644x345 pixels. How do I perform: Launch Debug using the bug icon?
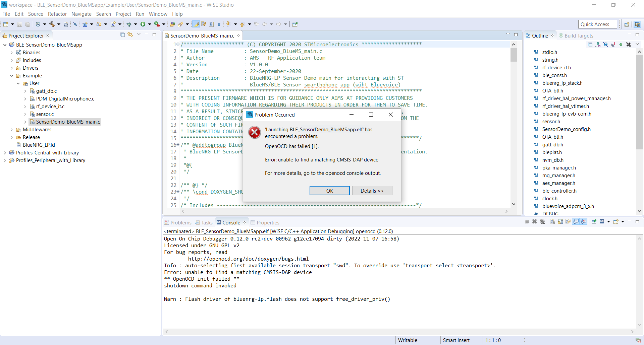click(x=129, y=24)
